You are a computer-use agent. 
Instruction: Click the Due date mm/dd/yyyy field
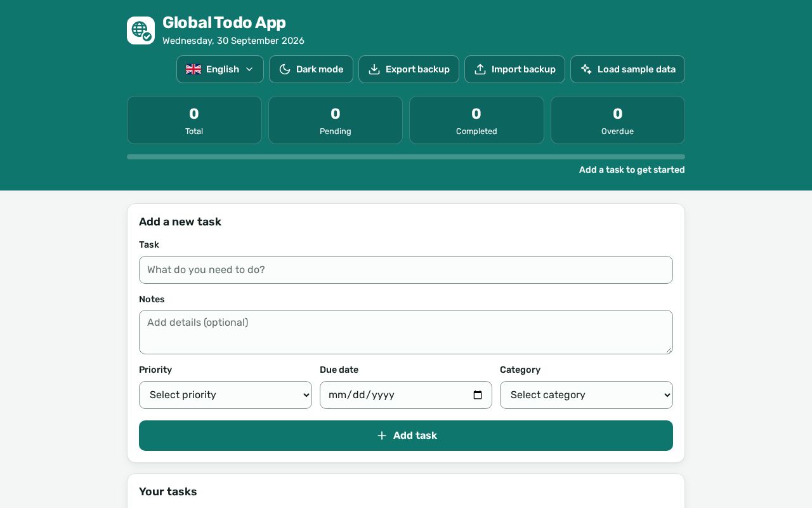(406, 395)
